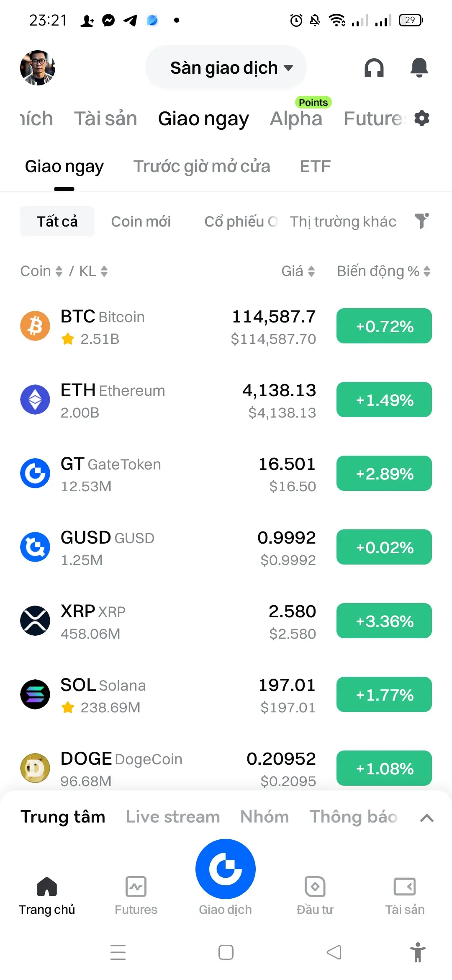Open the profile avatar picture
452x980 pixels.
38,68
